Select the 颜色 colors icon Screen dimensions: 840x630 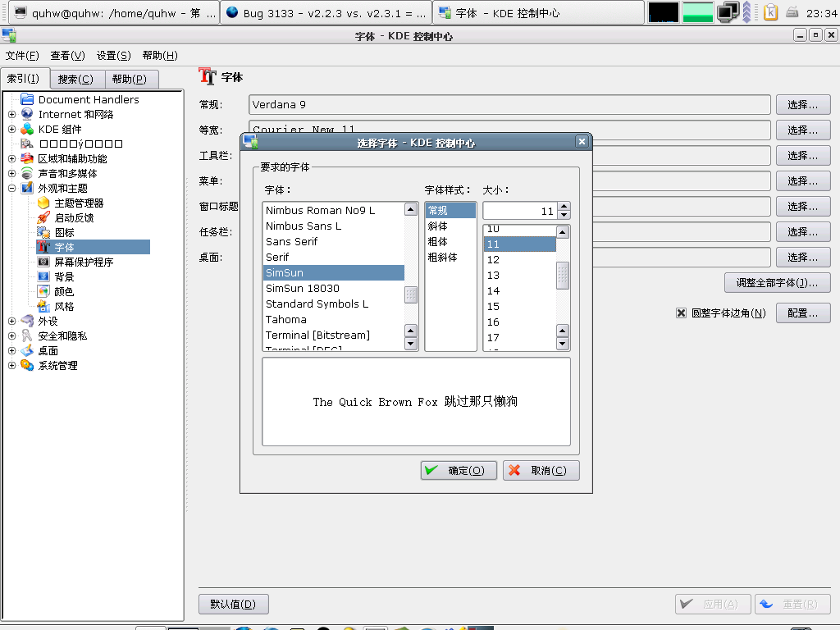pyautogui.click(x=43, y=291)
